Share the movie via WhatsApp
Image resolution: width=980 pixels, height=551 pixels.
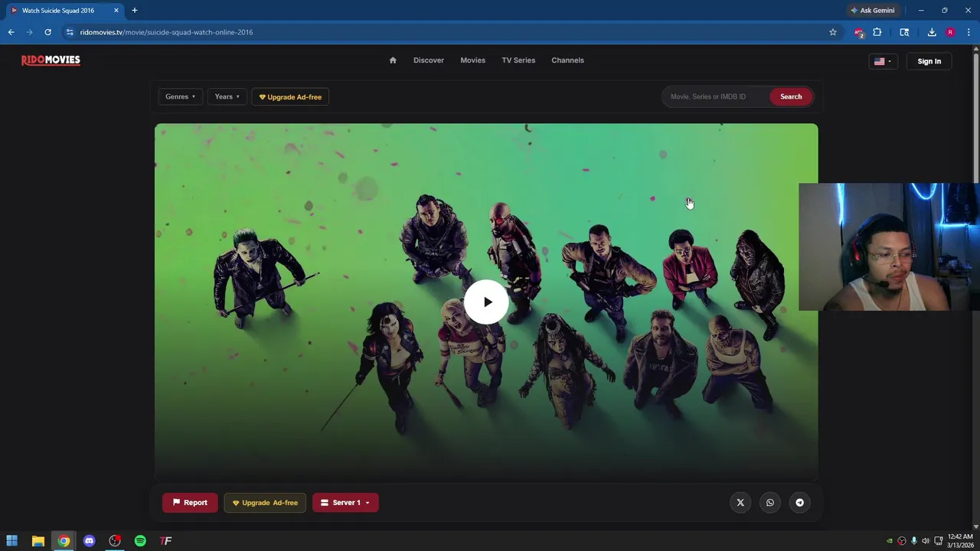(770, 503)
